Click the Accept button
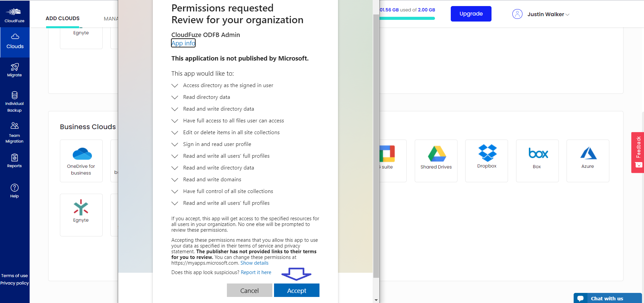The image size is (644, 303). (x=297, y=291)
